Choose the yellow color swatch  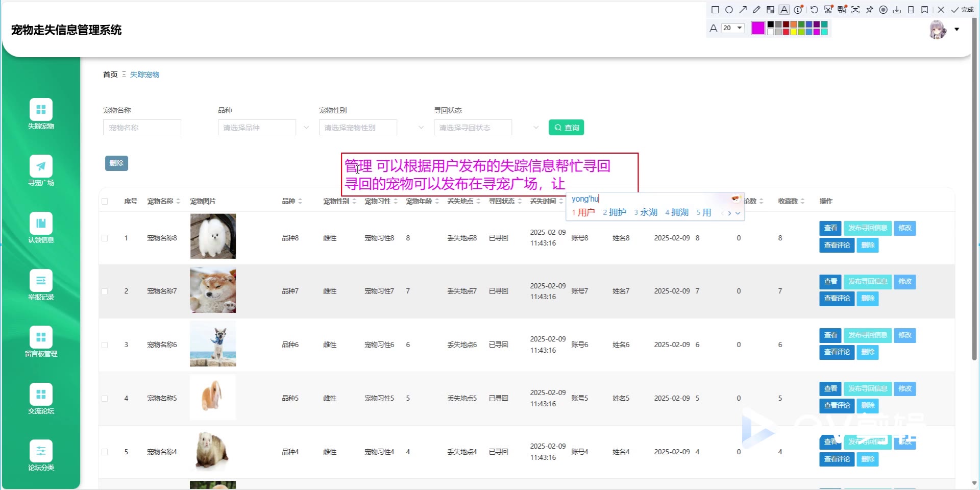point(794,32)
